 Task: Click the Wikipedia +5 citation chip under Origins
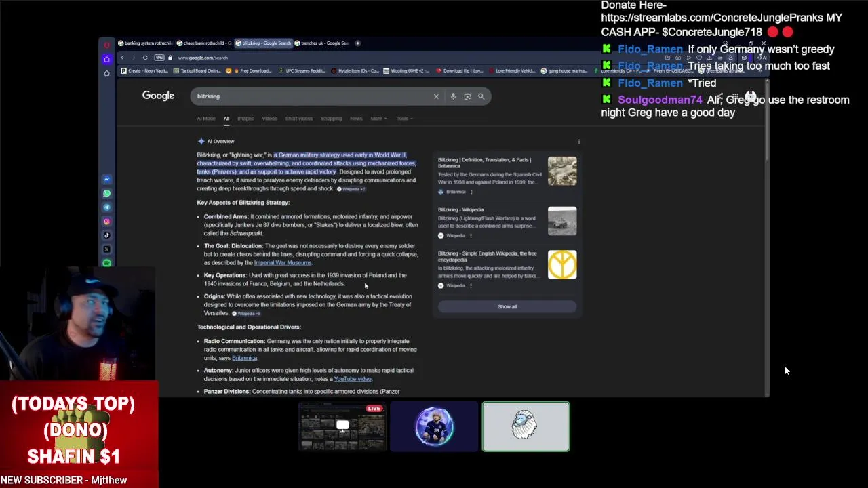(x=246, y=314)
